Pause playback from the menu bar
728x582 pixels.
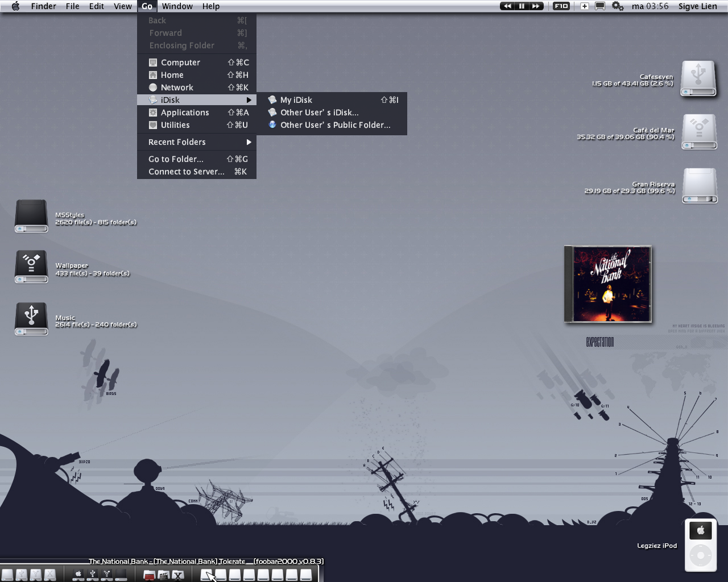tap(522, 6)
